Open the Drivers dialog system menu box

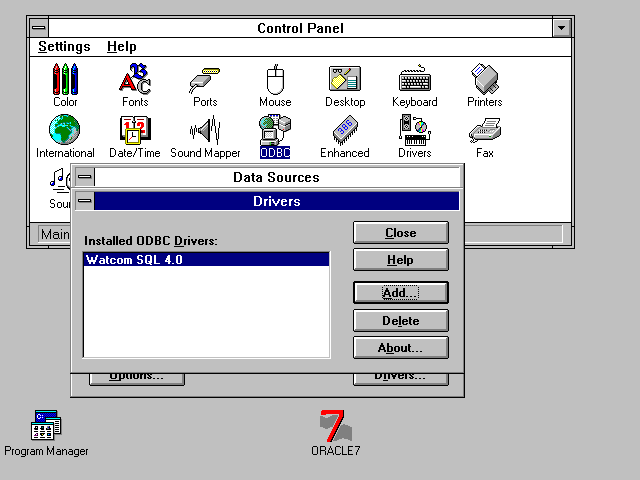(x=85, y=202)
